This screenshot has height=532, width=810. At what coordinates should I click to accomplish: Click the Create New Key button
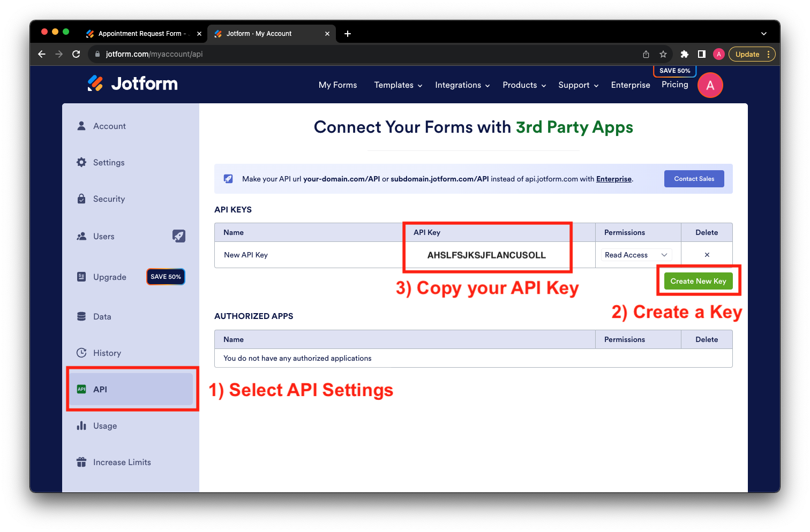tap(698, 281)
